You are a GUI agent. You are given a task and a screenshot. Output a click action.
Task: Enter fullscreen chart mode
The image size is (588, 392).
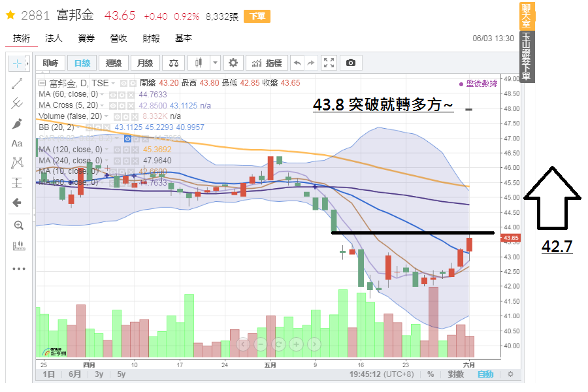(x=329, y=63)
